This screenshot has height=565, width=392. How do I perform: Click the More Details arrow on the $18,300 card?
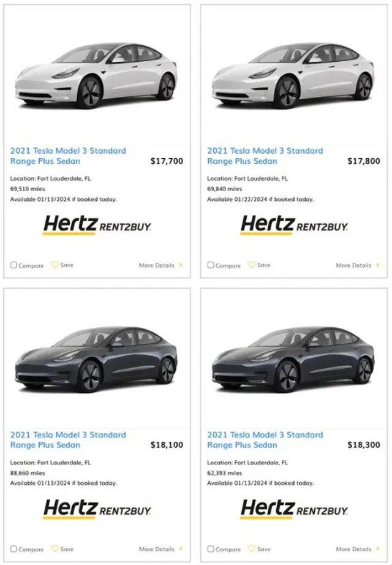point(377,549)
